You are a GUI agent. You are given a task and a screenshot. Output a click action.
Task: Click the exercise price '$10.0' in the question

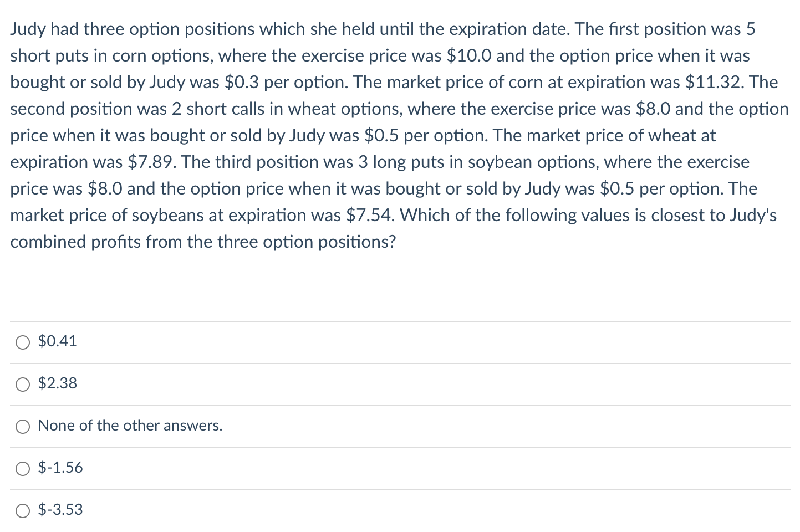tap(468, 56)
